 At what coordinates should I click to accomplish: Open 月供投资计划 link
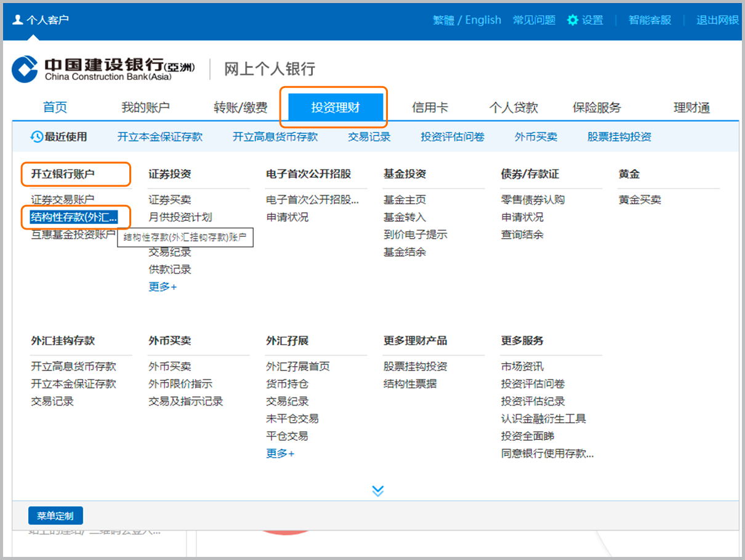click(x=180, y=217)
